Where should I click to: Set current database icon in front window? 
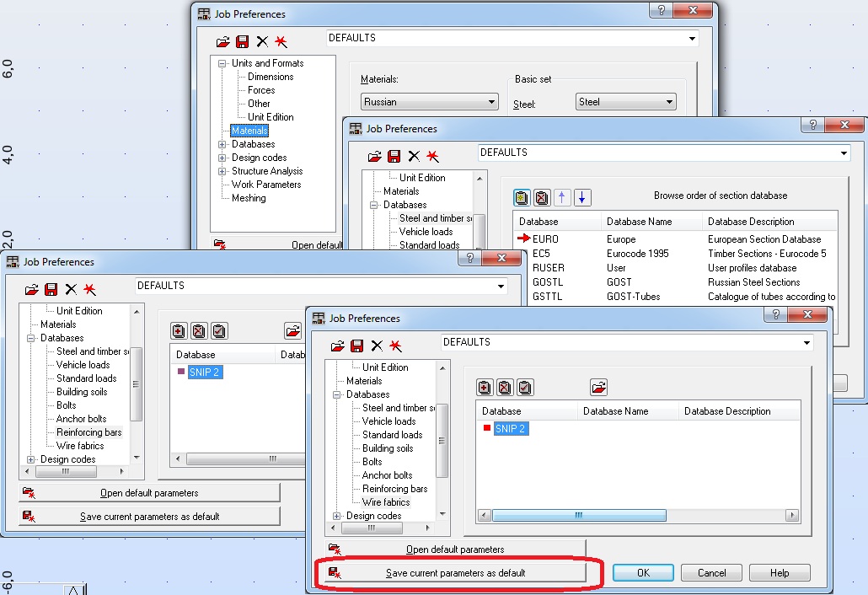525,388
